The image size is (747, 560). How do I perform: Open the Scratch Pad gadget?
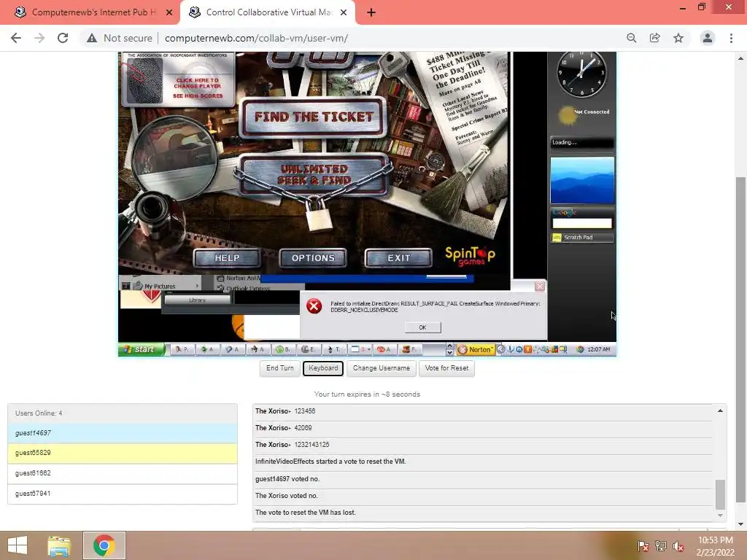pos(582,237)
